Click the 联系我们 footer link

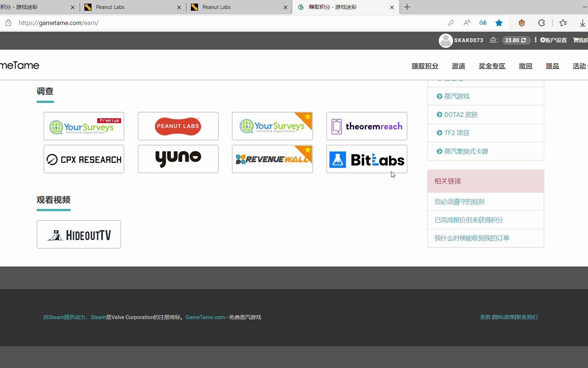coord(527,317)
